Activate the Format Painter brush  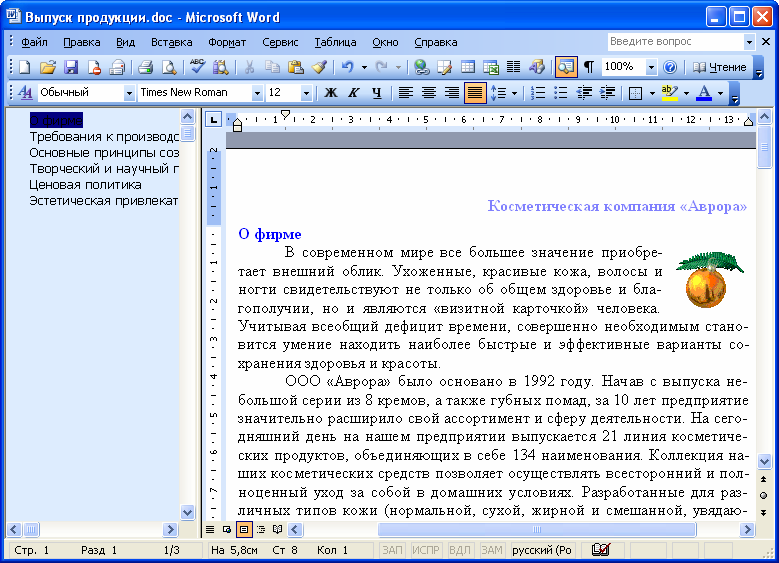tap(318, 67)
